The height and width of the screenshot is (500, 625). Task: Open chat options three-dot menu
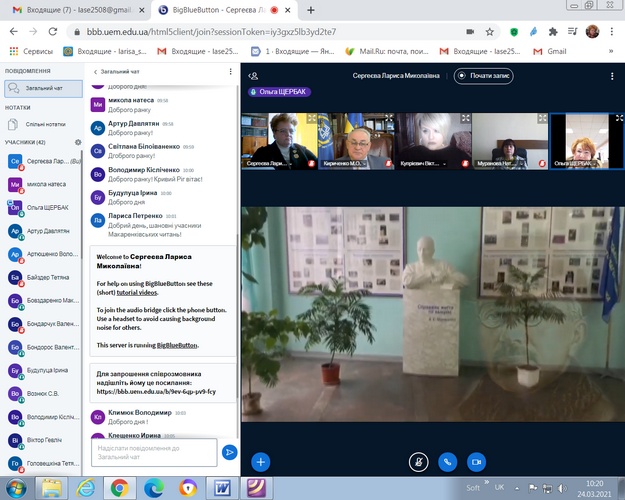(x=230, y=71)
